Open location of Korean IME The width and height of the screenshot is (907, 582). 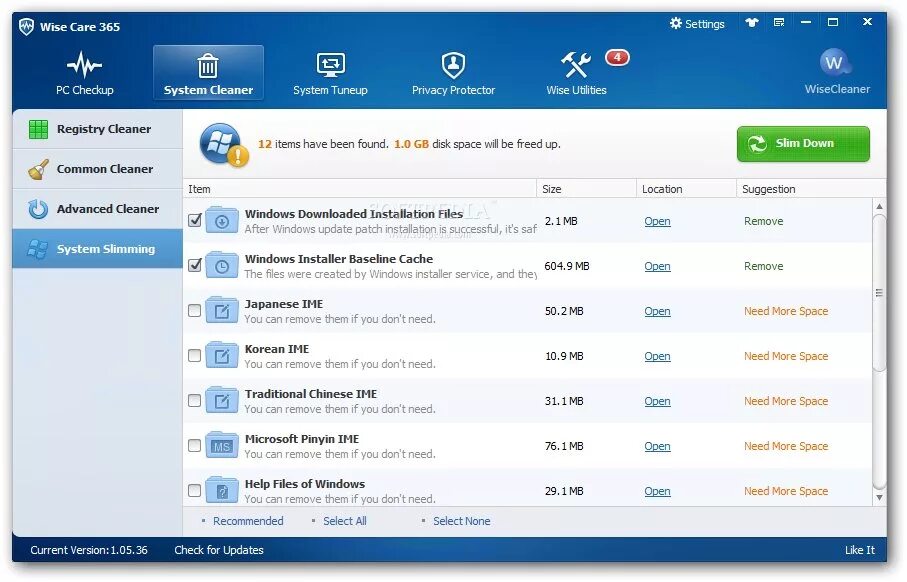pyautogui.click(x=657, y=356)
